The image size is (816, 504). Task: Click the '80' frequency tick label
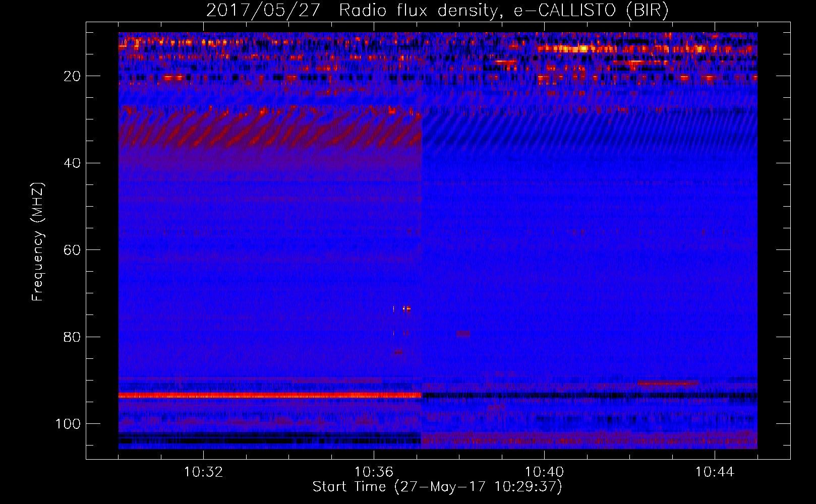(x=72, y=337)
